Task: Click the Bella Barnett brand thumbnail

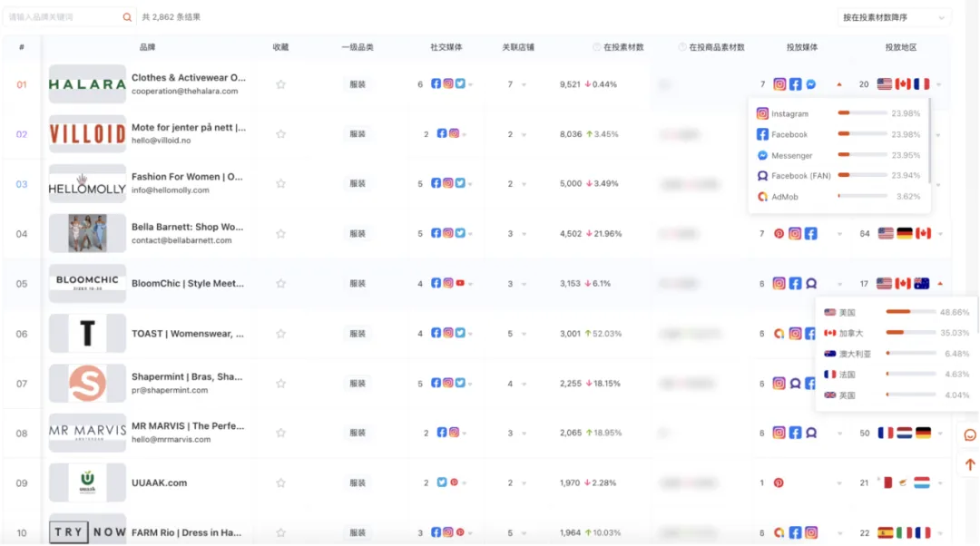Action: [x=87, y=234]
